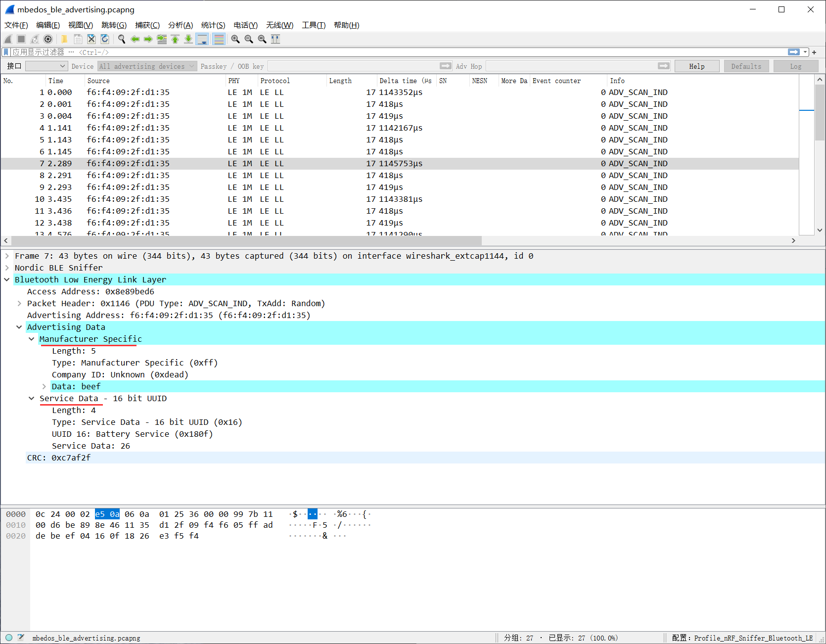The image size is (826, 644).
Task: Sort by the Time column header
Action: click(x=64, y=81)
